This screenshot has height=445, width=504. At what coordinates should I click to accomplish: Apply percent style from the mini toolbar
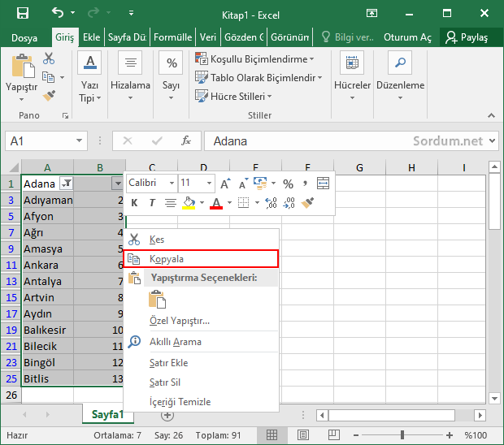pos(288,184)
